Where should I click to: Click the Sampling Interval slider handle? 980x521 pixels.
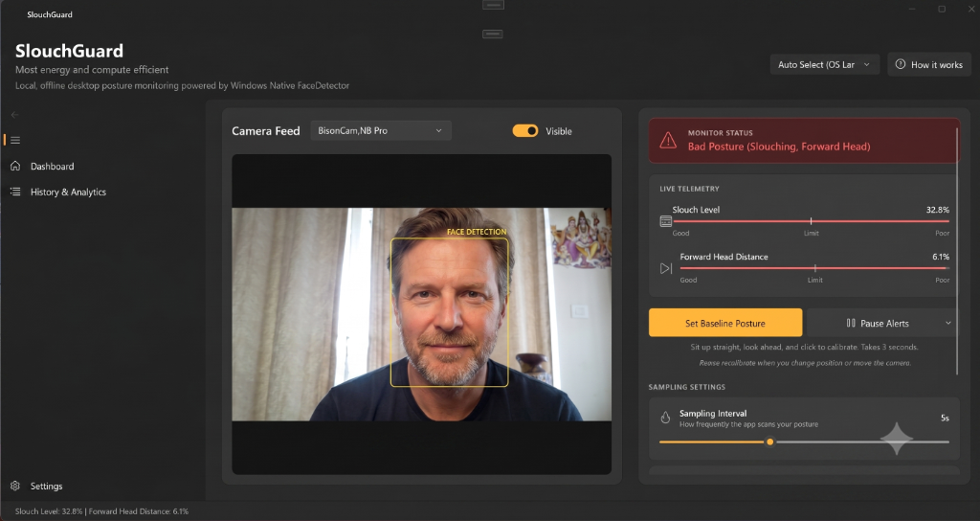pos(770,442)
